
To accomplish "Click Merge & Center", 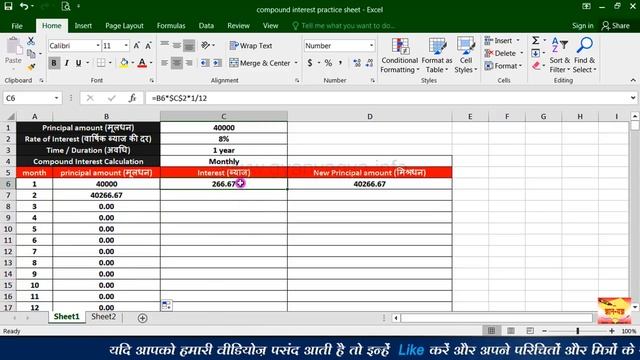I will 260,63.
